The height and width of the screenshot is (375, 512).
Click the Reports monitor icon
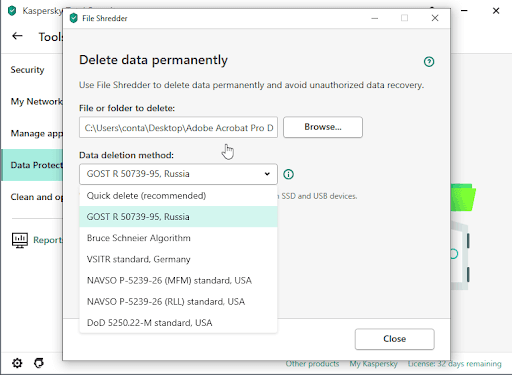point(20,240)
